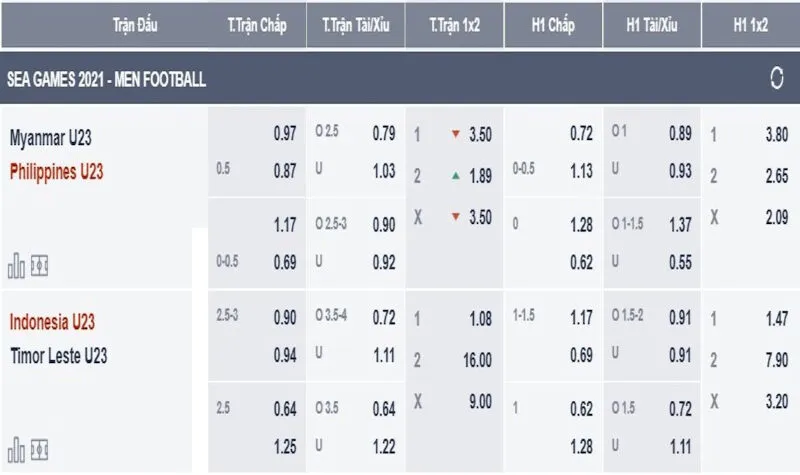
Task: Choose over 2.5 odds 0.79
Action: tap(384, 134)
